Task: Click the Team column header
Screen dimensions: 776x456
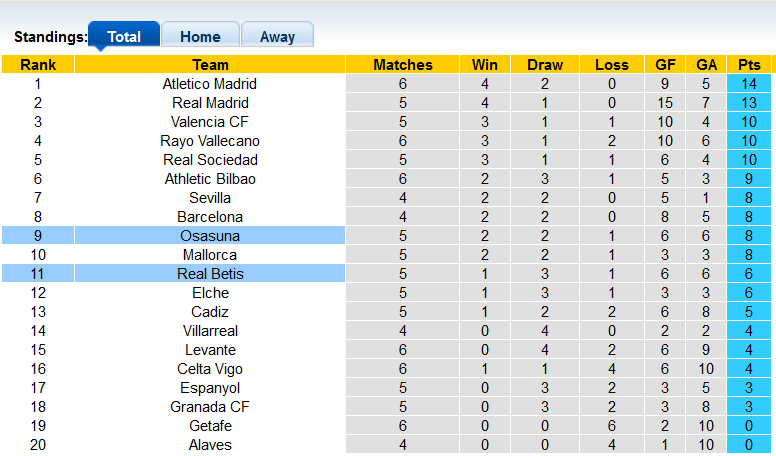Action: point(210,65)
